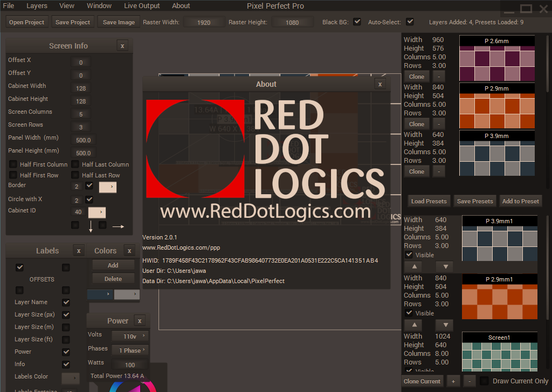Viewport: 552px width, 392px height.
Task: Remove the P 2.9mm preset
Action: [x=439, y=124]
